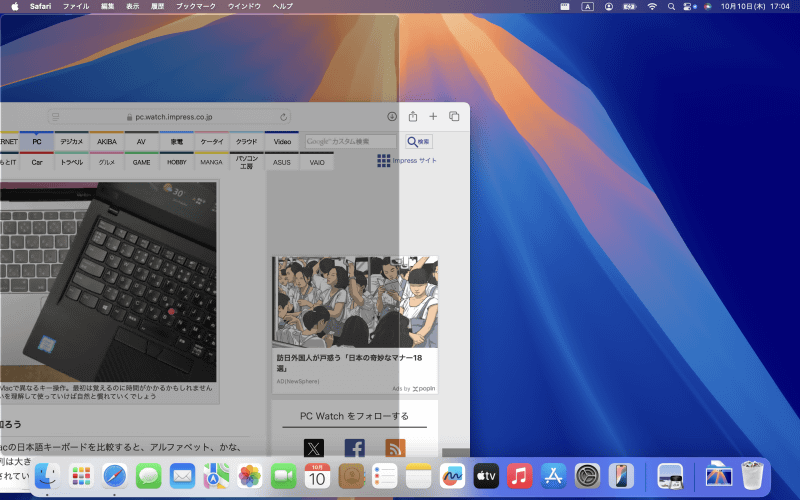800x500 pixels.
Task: Select the PC category tab
Action: click(37, 141)
